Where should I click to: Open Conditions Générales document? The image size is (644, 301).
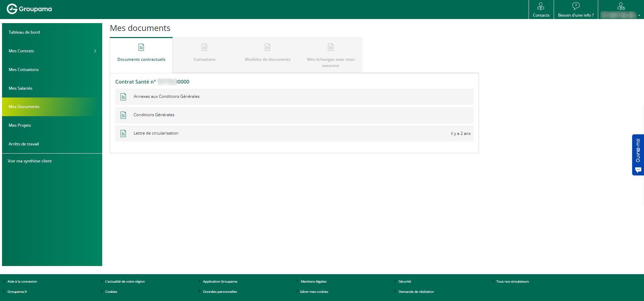294,115
